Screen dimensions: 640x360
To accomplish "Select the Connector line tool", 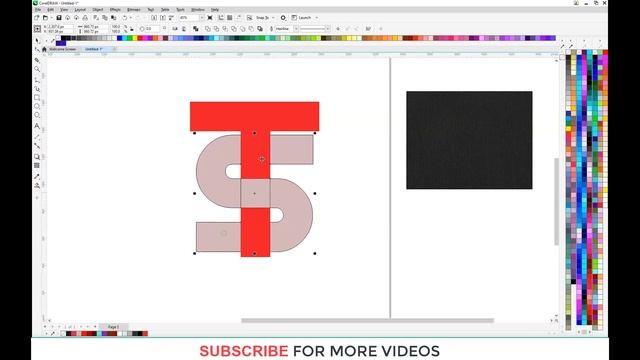I will [37, 146].
